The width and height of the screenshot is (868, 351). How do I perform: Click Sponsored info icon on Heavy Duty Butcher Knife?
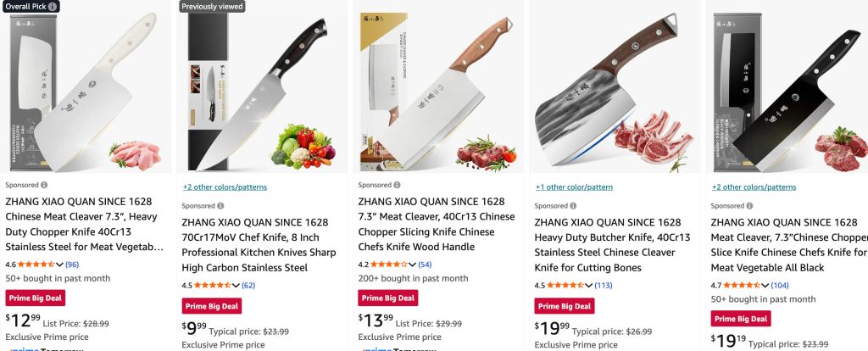[573, 205]
